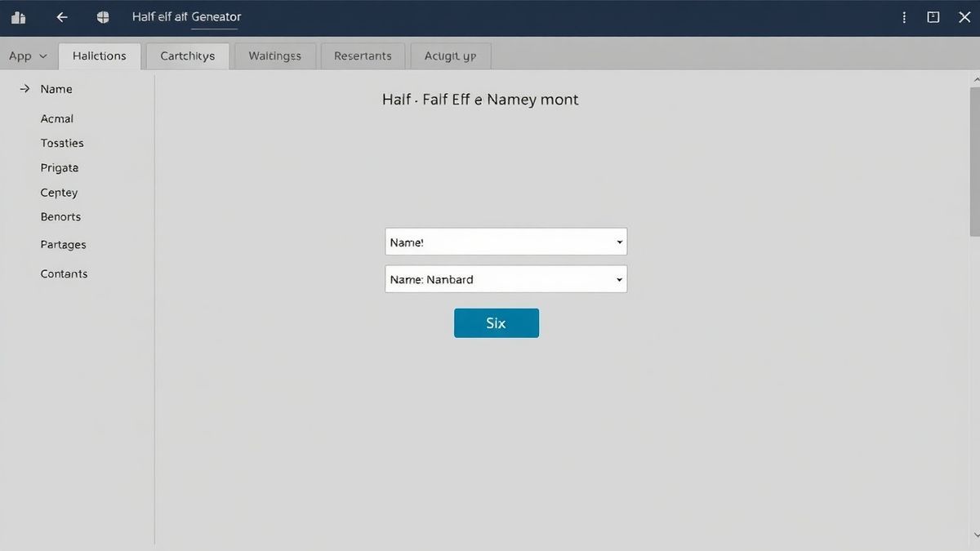Click inside the Name: Nanbard field
This screenshot has width=980, height=551.
pyautogui.click(x=506, y=279)
